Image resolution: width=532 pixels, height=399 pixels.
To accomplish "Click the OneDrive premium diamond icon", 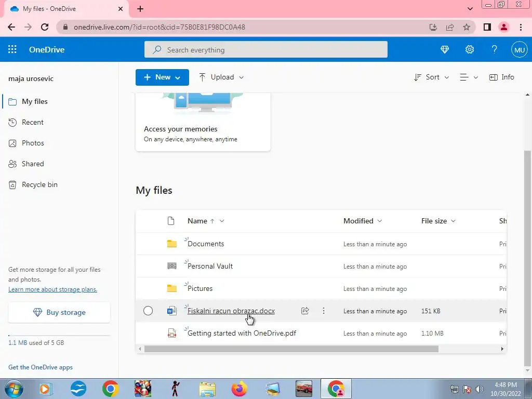I will pos(445,49).
